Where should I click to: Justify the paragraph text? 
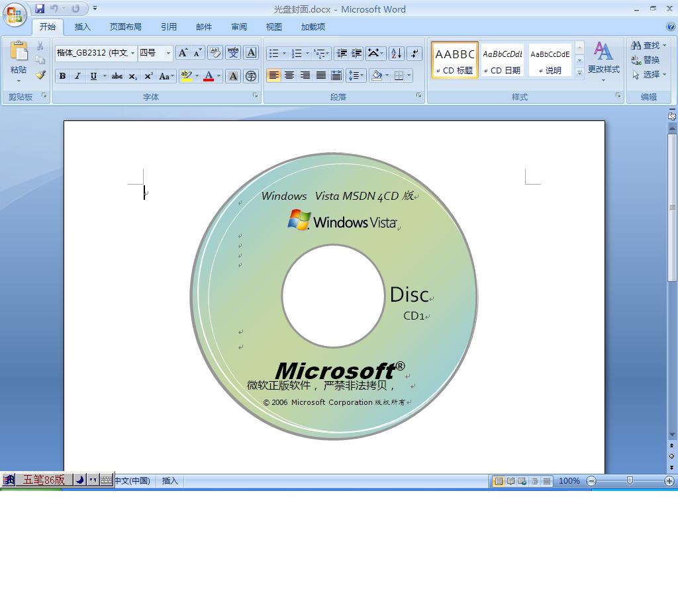[x=320, y=75]
